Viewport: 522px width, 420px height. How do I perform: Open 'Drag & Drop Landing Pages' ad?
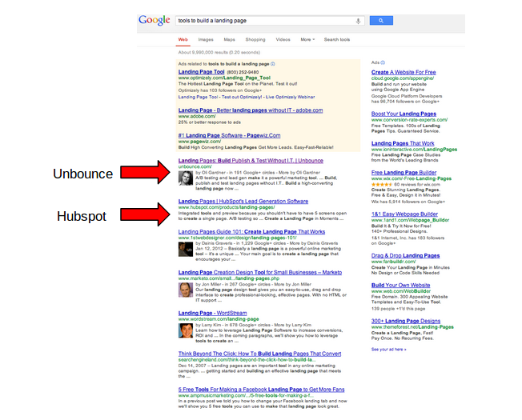pos(405,256)
